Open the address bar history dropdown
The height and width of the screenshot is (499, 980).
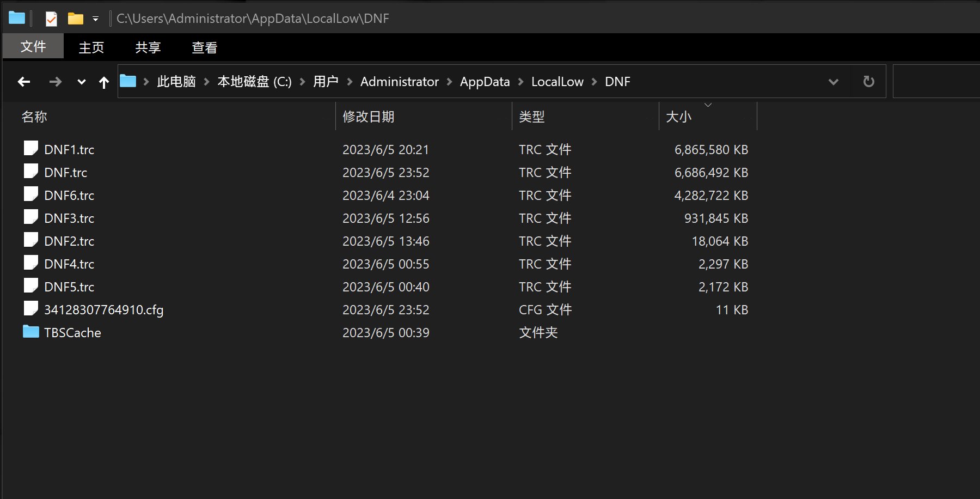(x=833, y=82)
